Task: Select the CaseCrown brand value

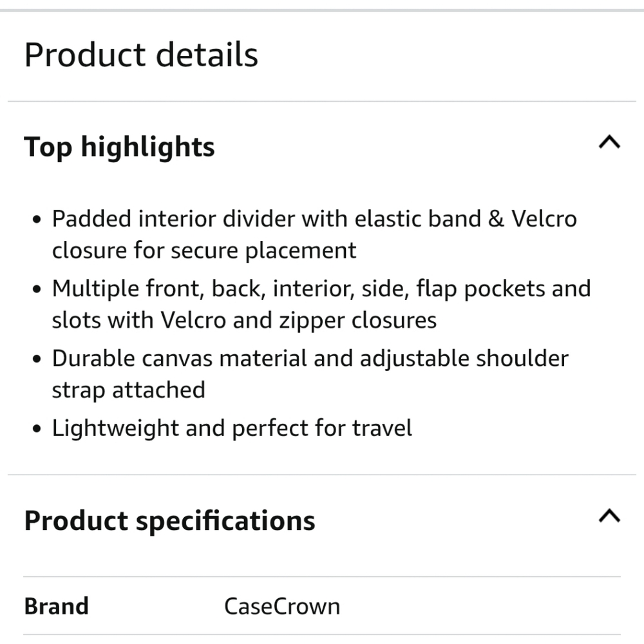Action: tap(282, 606)
